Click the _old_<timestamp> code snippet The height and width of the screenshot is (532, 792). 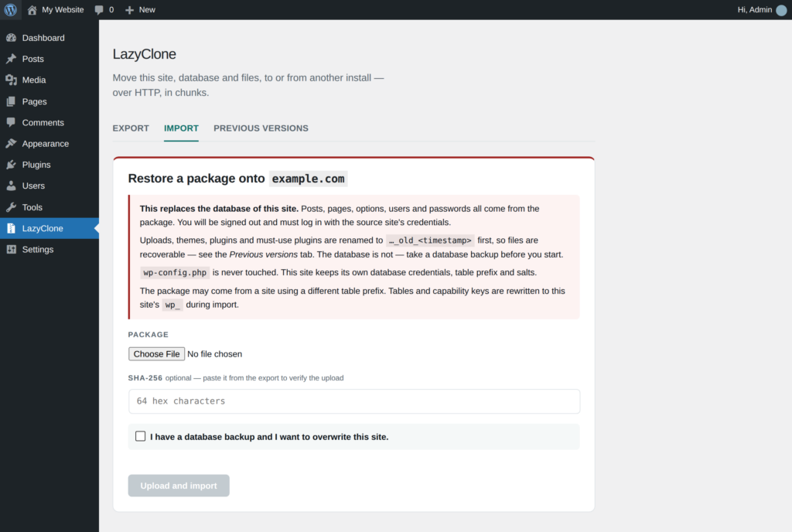tap(430, 240)
